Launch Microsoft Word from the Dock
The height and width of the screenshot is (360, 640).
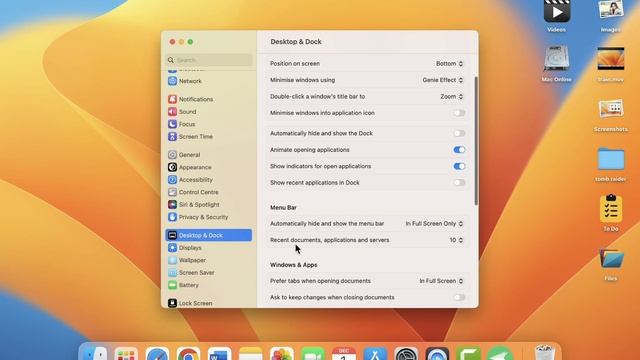(219, 353)
